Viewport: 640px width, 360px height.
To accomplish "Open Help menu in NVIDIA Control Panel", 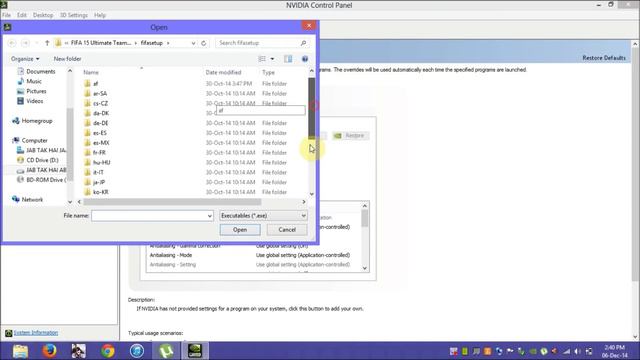I will click(x=100, y=15).
